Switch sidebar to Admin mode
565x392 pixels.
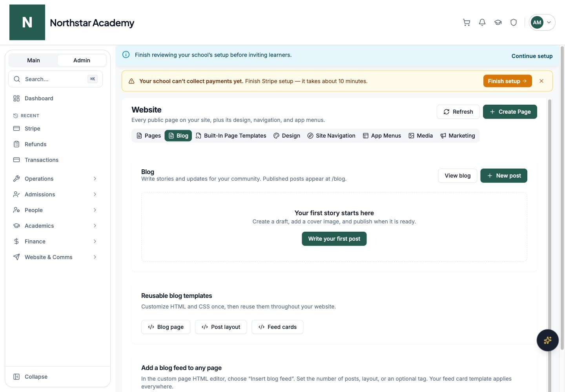[x=82, y=60]
